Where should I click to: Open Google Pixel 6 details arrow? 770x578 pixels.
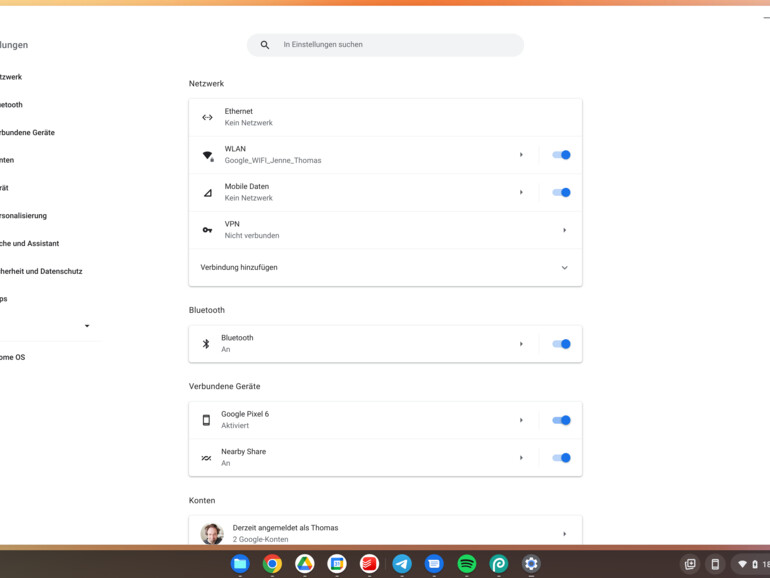[x=521, y=420]
